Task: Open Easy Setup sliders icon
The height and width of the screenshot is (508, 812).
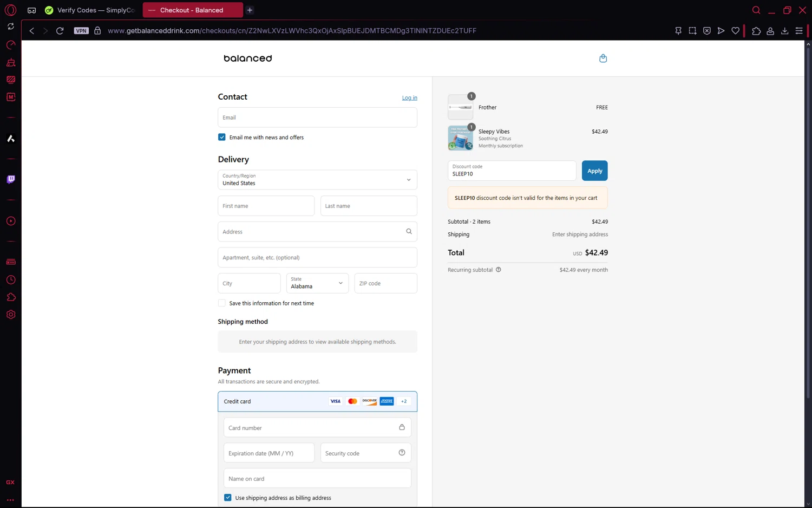Action: [799, 31]
